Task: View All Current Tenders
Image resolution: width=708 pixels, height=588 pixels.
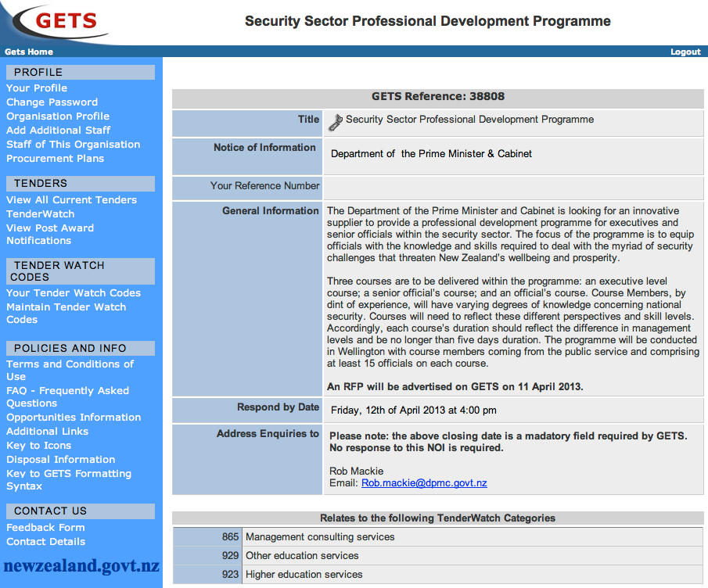Action: (71, 200)
